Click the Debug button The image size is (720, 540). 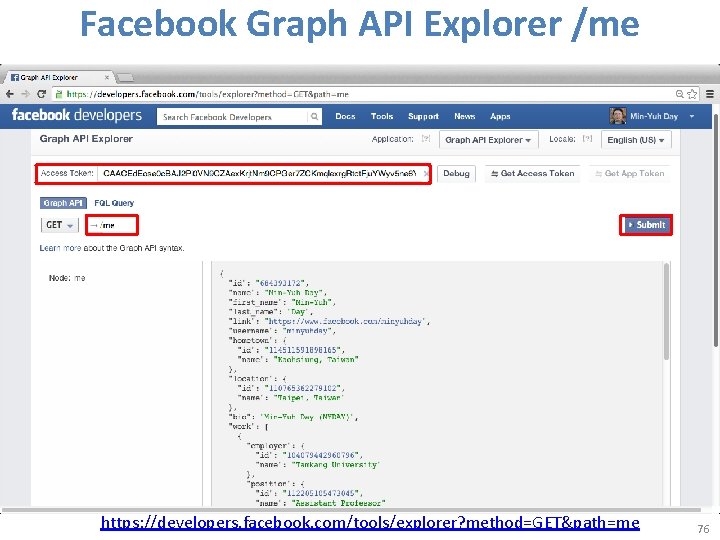point(456,174)
